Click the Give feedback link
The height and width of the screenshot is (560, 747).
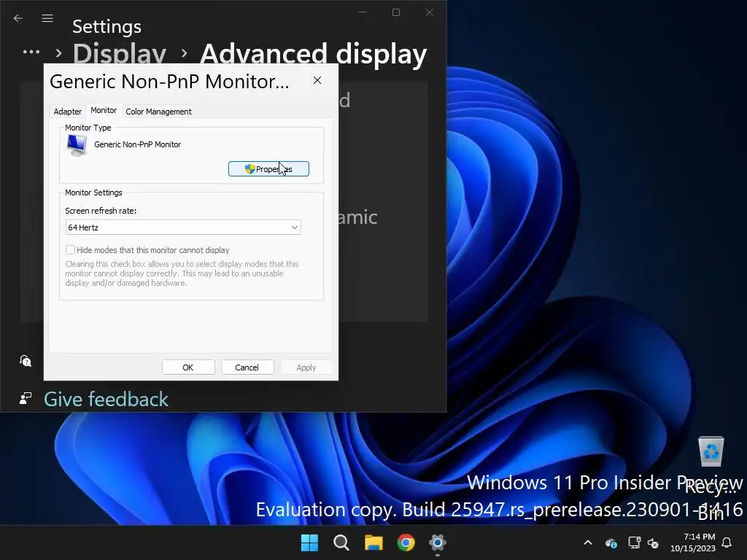(x=106, y=399)
